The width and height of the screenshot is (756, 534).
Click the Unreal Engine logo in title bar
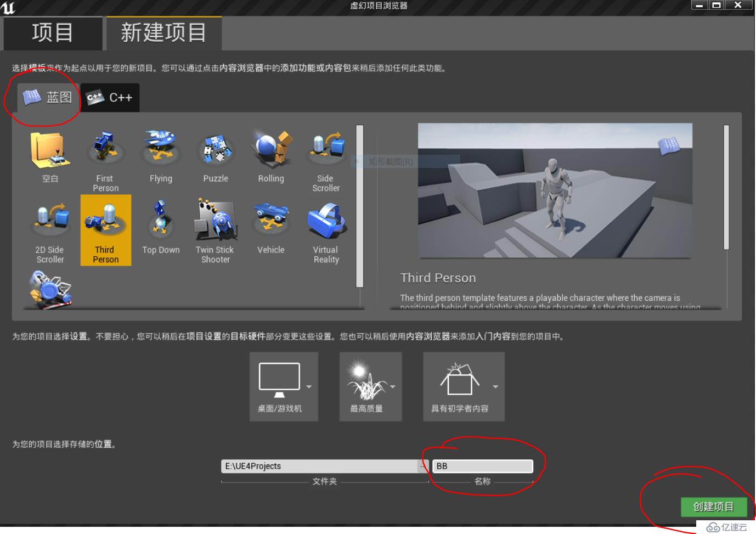8,7
